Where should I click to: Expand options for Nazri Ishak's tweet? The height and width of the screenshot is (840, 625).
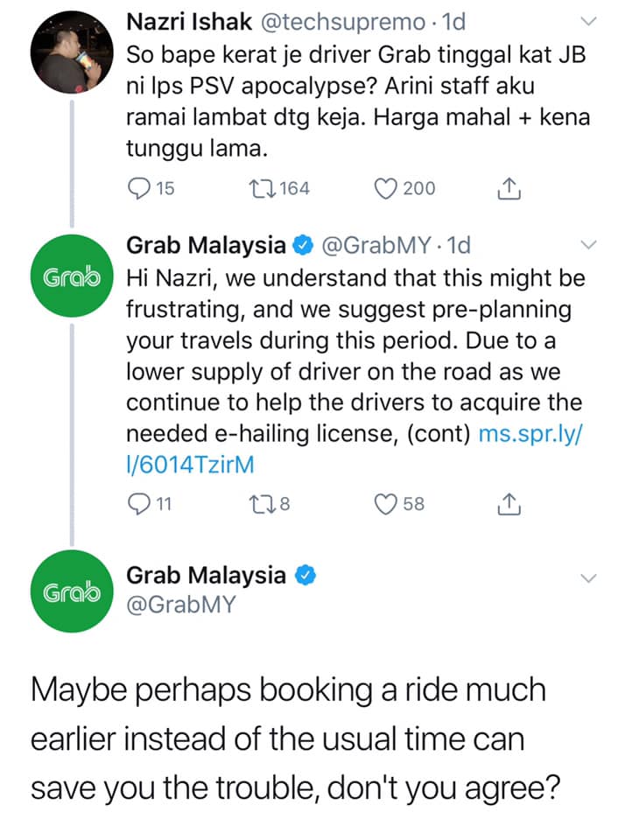tap(589, 20)
